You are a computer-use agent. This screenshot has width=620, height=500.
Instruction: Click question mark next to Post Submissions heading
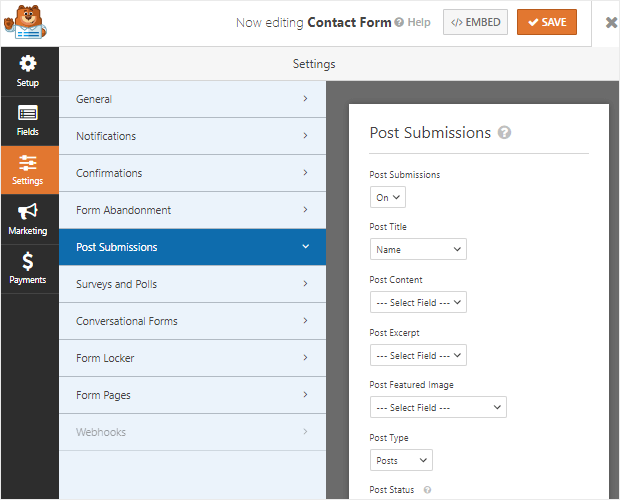tap(504, 132)
